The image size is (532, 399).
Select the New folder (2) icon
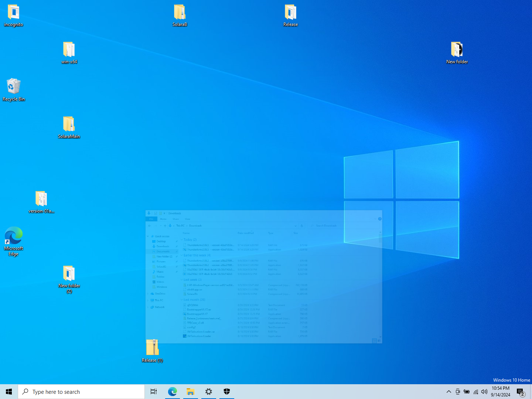pyautogui.click(x=69, y=274)
